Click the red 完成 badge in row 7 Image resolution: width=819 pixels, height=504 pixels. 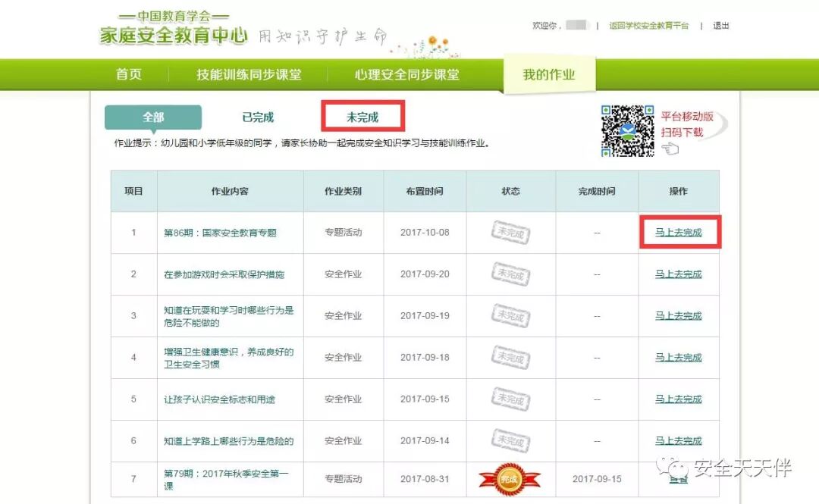point(510,478)
